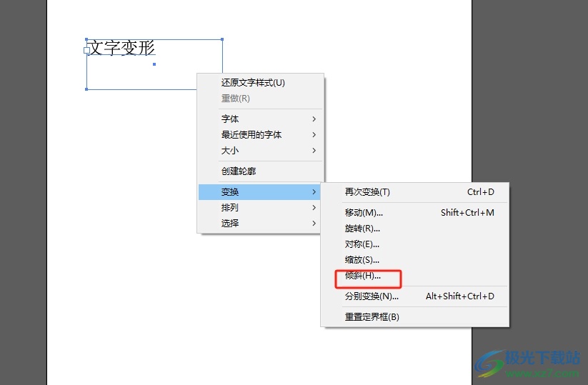The image size is (588, 385).
Task: Click the greyed 重做(R) menu entry
Action: point(260,99)
